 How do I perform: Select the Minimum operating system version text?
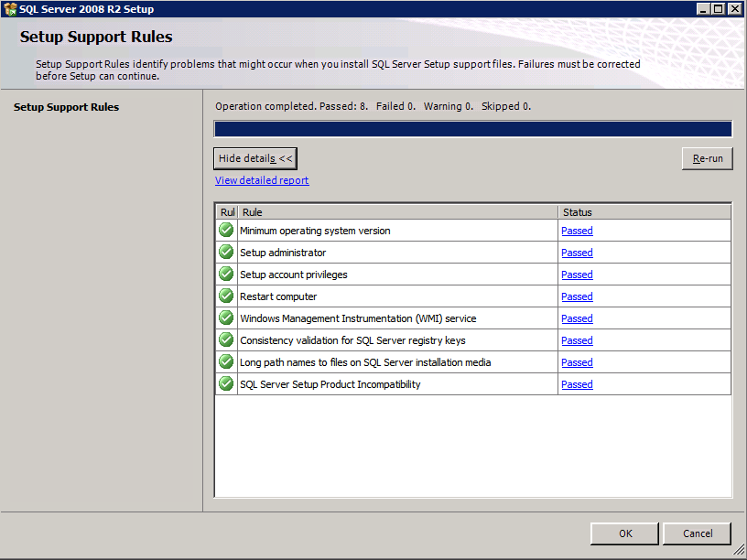click(x=315, y=231)
